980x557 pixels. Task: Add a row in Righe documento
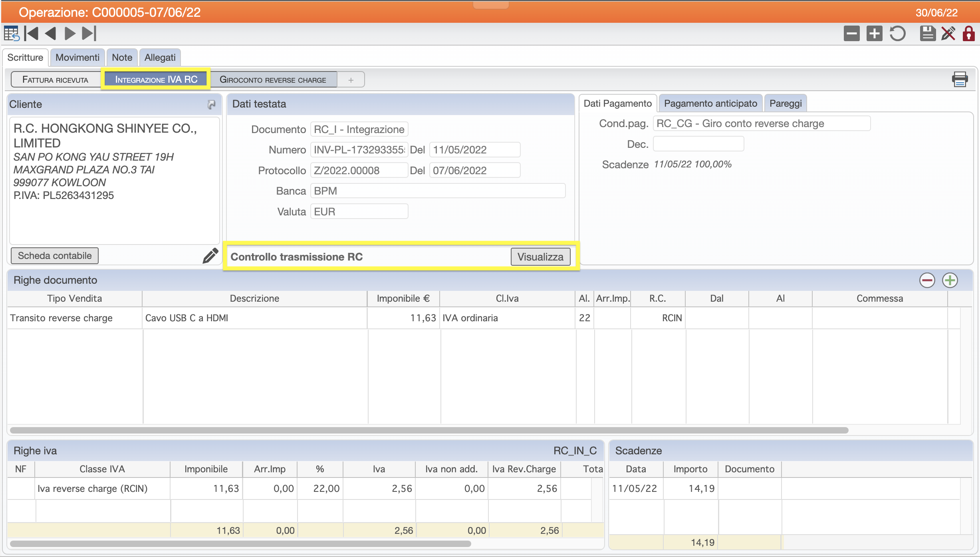tap(950, 280)
